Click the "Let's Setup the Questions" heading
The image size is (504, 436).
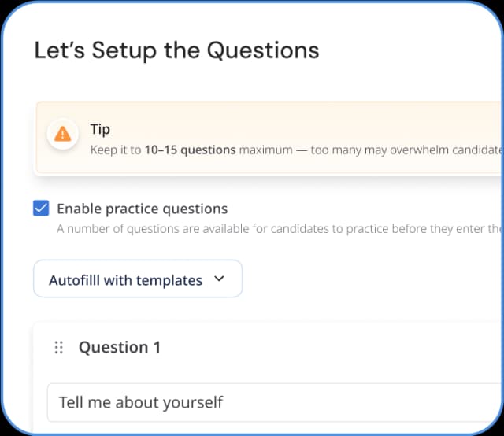pyautogui.click(x=176, y=50)
